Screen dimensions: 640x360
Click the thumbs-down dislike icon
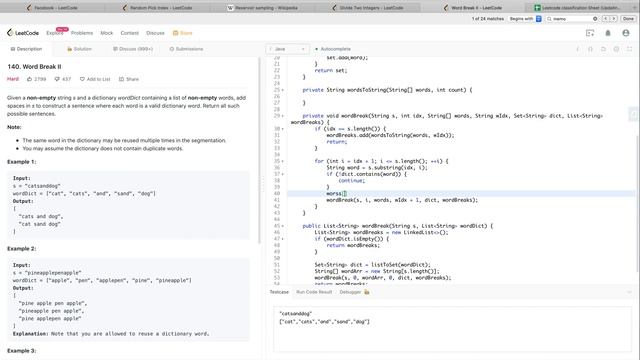pyautogui.click(x=57, y=79)
